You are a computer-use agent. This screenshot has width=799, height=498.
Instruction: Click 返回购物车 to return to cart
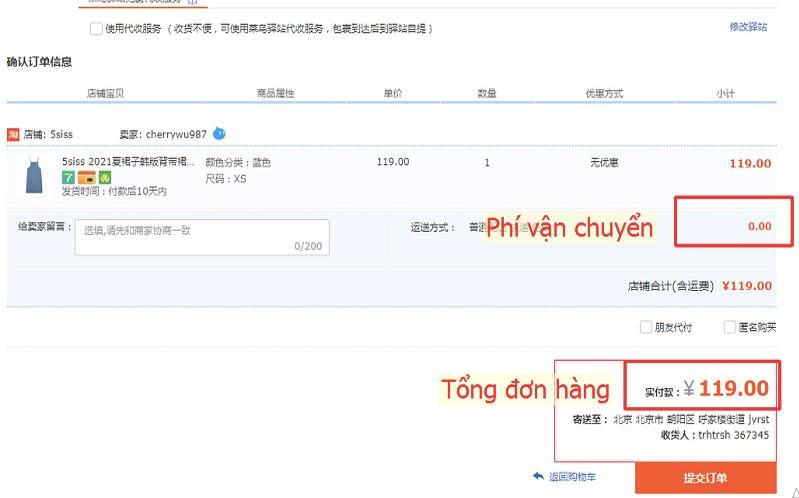pos(572,477)
